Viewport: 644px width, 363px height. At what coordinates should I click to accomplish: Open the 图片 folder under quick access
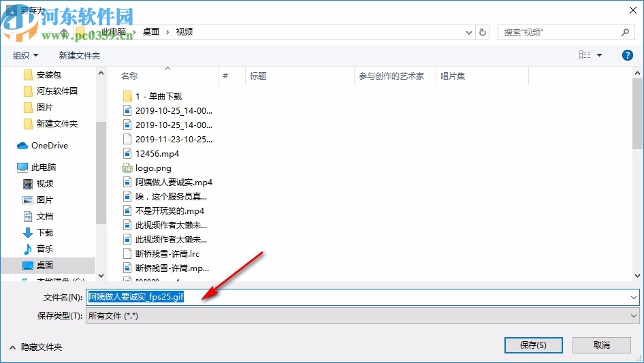tap(44, 108)
